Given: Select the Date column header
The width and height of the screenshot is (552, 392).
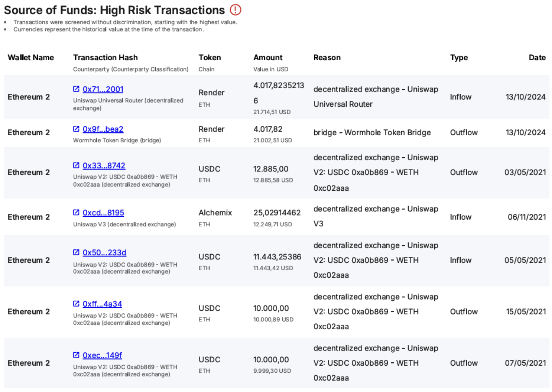Looking at the screenshot, I should (x=537, y=58).
